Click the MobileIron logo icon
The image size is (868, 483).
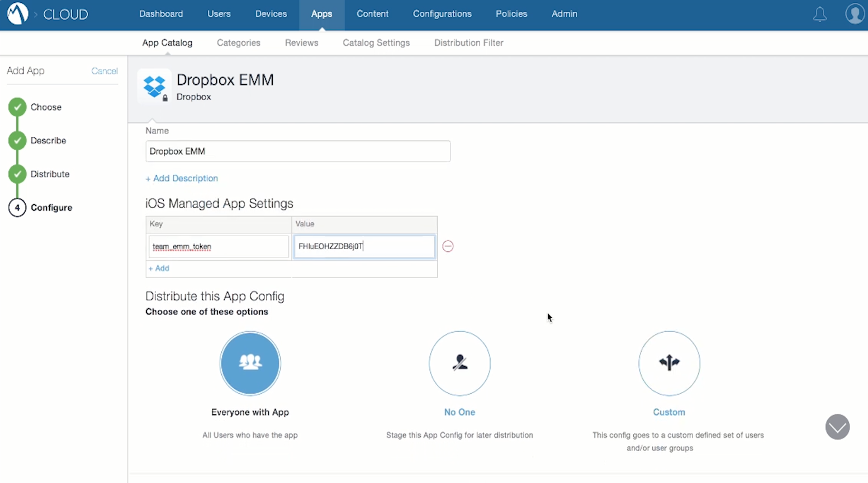tap(17, 13)
